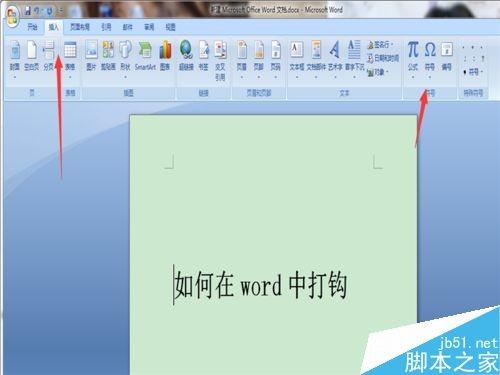Insert a 空白页 (Blank Page)

[31, 55]
